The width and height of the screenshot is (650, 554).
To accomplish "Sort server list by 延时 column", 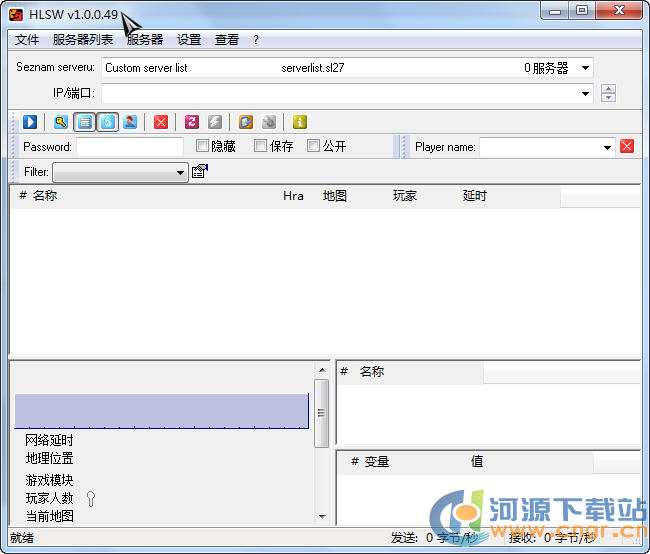I will tap(475, 196).
